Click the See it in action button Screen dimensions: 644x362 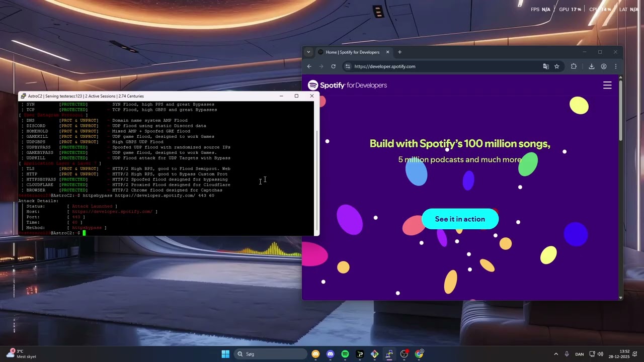pyautogui.click(x=460, y=219)
